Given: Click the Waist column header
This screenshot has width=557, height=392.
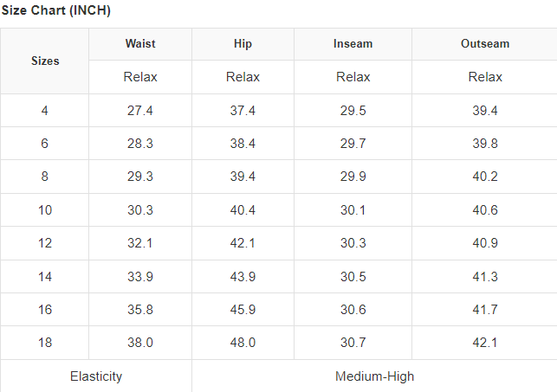Looking at the screenshot, I should 140,44.
